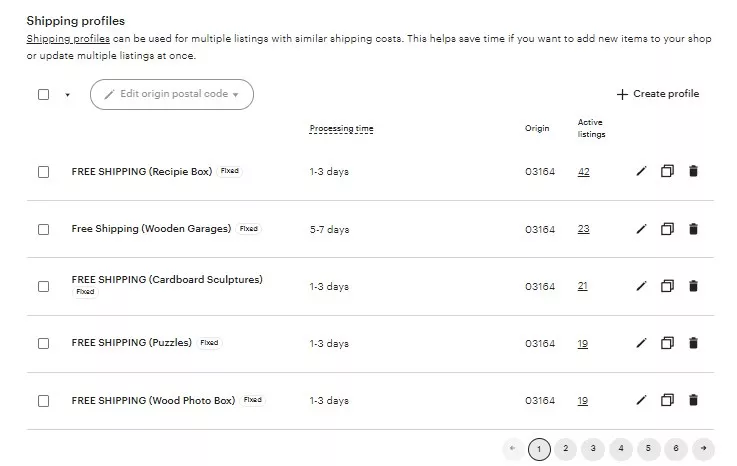Viewport: 737px width, 466px height.
Task: Go to pagination page 2
Action: [565, 448]
